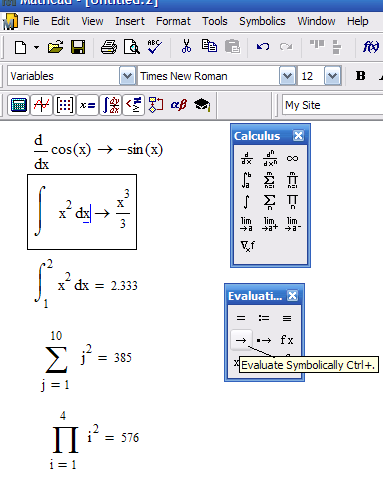Viewport: 383px width, 486px height.
Task: Paste from the clipboard icon
Action: (232, 47)
